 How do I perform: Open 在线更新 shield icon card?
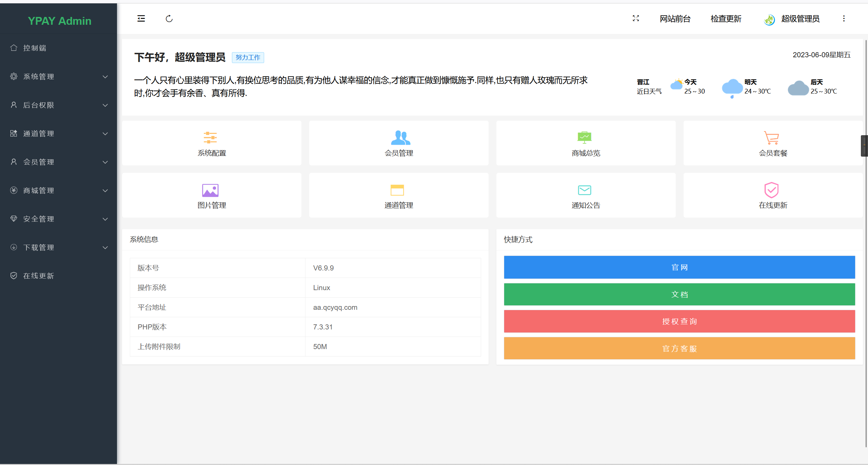tap(773, 196)
